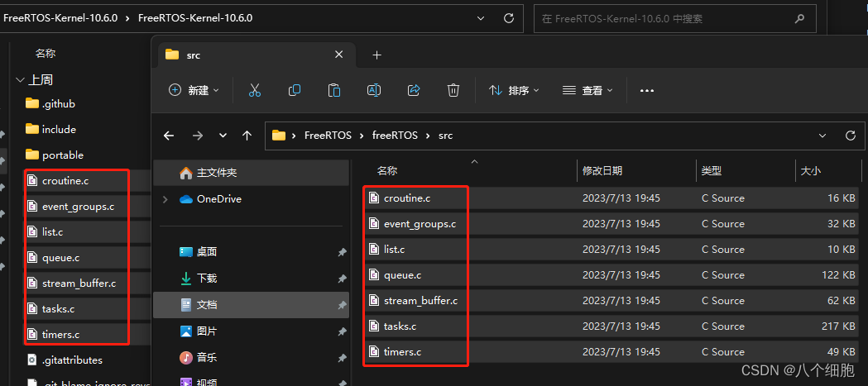Viewport: 868px width, 386px height.
Task: Go forward with the right arrow
Action: (197, 136)
